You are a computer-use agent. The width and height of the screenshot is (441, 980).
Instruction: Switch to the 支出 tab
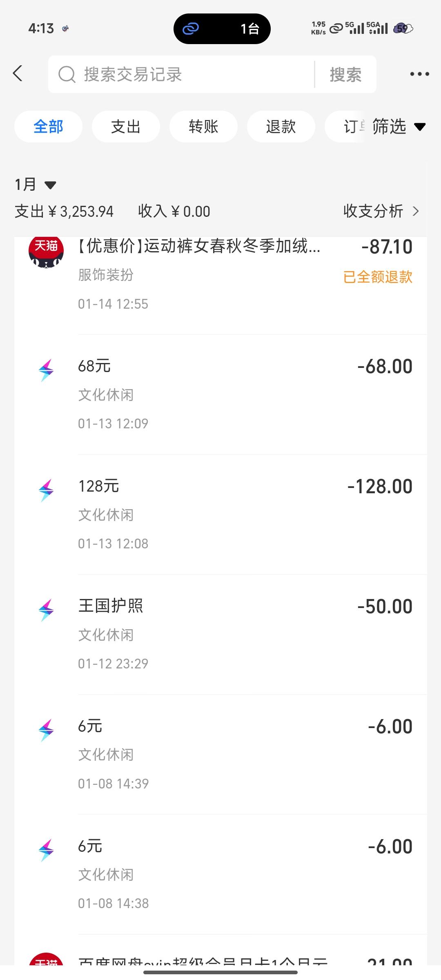pyautogui.click(x=126, y=127)
